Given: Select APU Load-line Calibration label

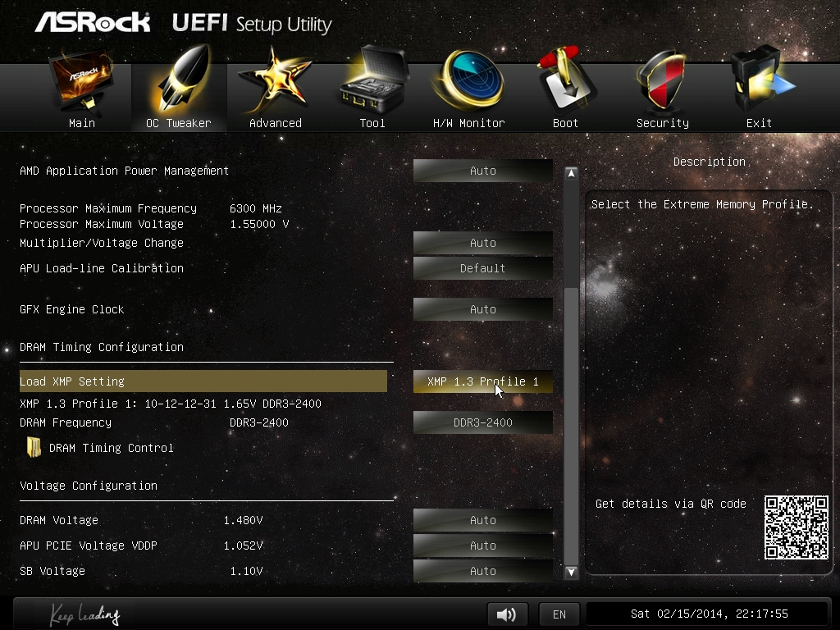Looking at the screenshot, I should (x=102, y=268).
